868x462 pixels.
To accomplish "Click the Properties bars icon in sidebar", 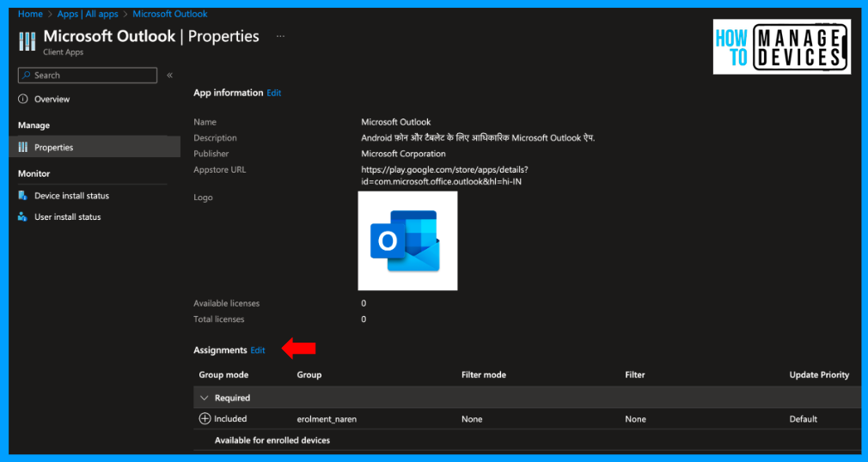I will point(22,147).
